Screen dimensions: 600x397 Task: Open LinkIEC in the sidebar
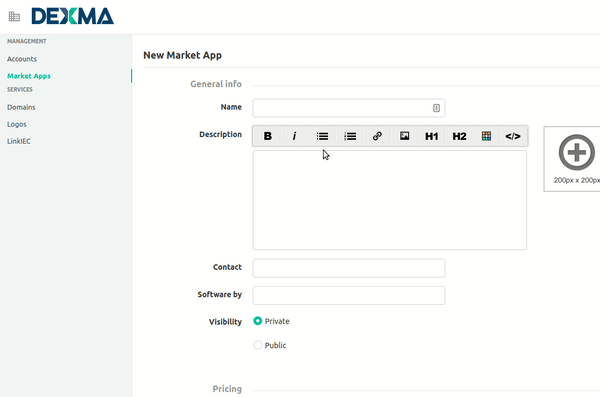pos(19,141)
